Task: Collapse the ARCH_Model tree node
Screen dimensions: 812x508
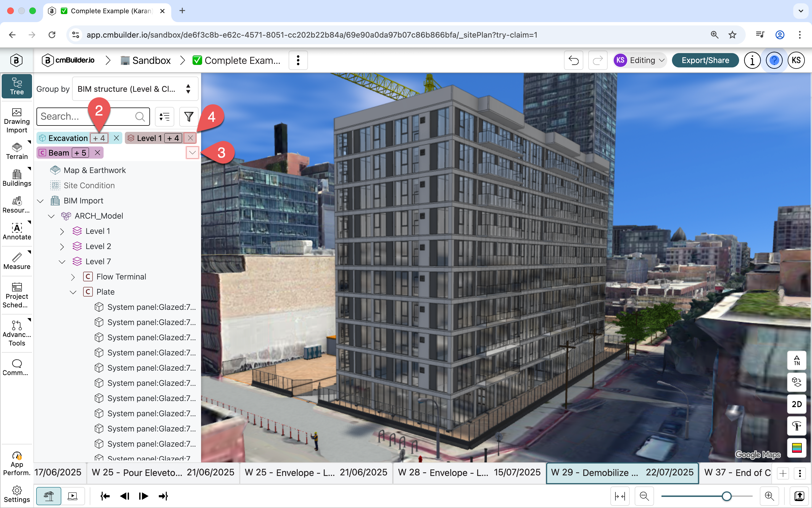Action: point(51,216)
